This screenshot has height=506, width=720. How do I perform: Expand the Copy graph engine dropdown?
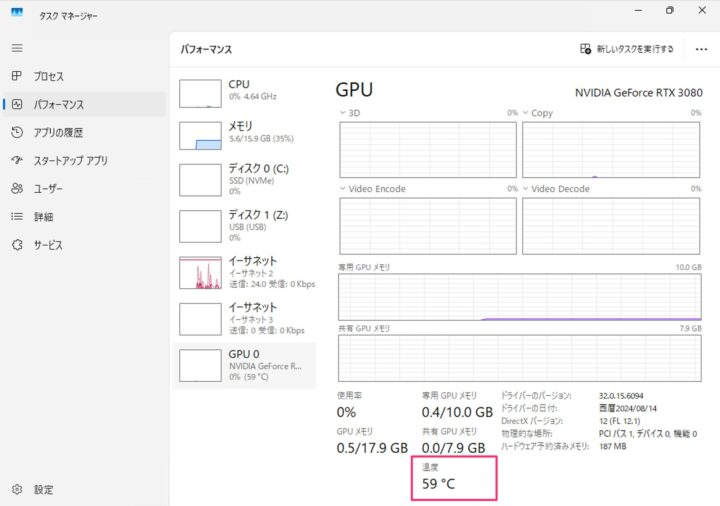527,113
